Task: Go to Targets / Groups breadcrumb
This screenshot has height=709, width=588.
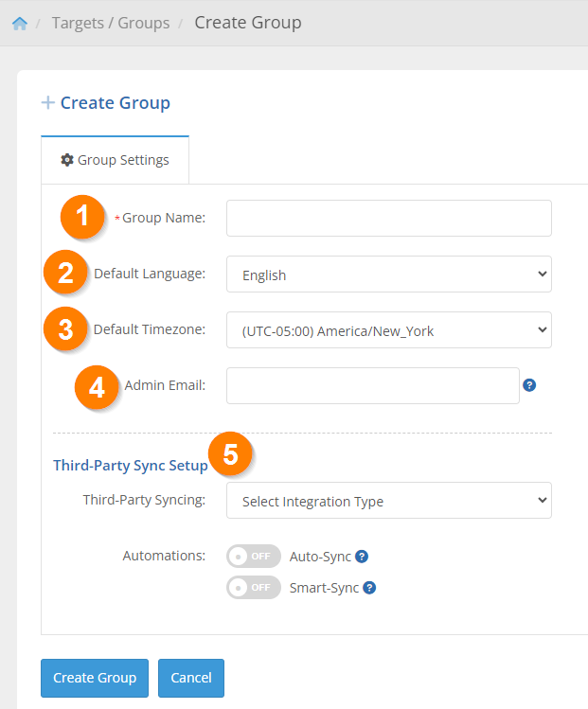Action: [111, 23]
